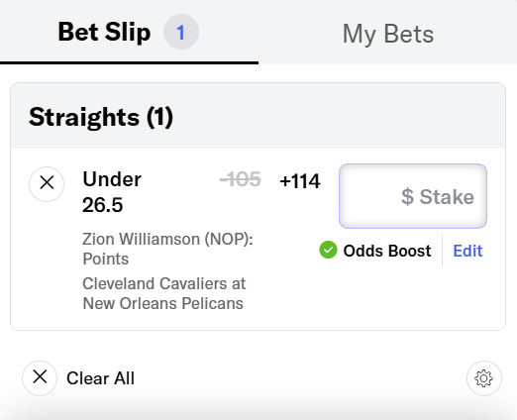Focus the $ Stake input field
517x420 pixels.
pyautogui.click(x=413, y=196)
